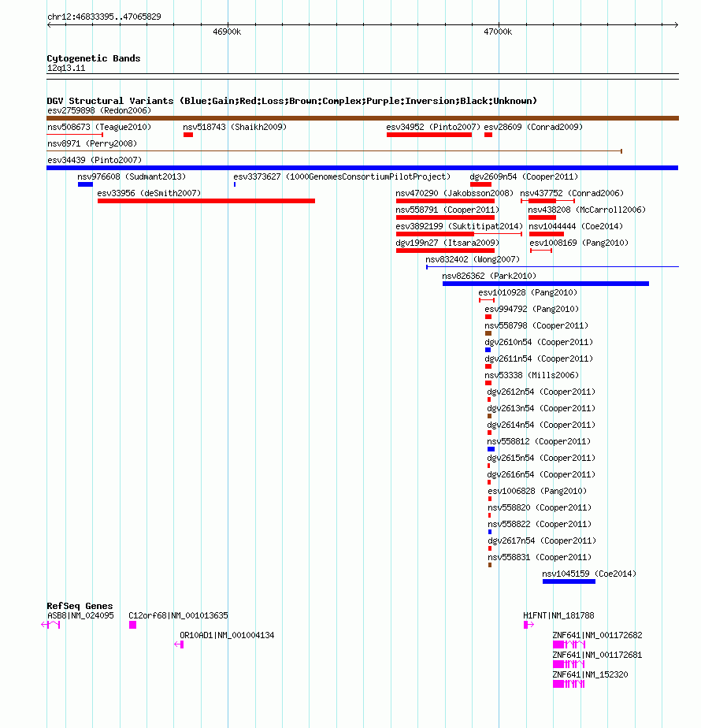Image resolution: width=701 pixels, height=728 pixels.
Task: Open label dgv2615n54 (Cooper2011)
Action: (x=541, y=458)
